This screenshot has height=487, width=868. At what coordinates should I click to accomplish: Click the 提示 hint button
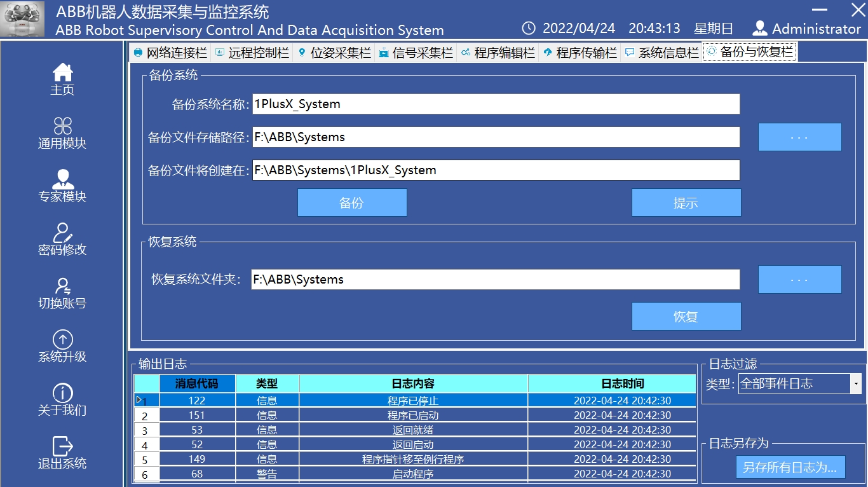[686, 203]
